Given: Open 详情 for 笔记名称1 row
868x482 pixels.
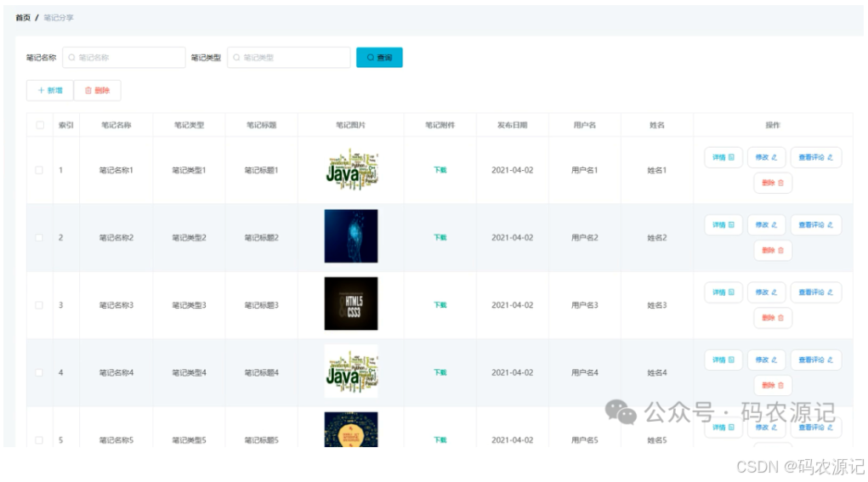Looking at the screenshot, I should [x=723, y=157].
